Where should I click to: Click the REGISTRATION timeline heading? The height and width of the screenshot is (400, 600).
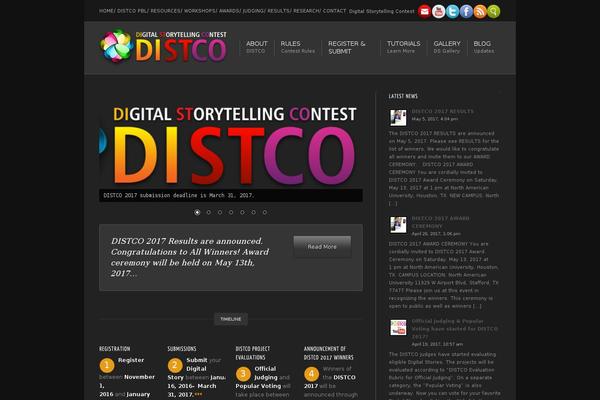coord(114,349)
